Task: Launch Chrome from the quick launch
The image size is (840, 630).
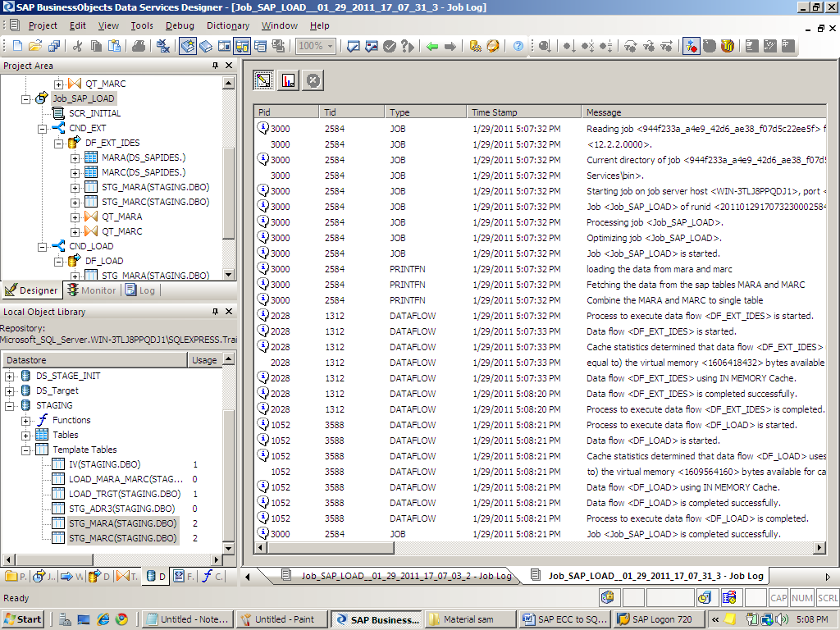Action: click(121, 619)
